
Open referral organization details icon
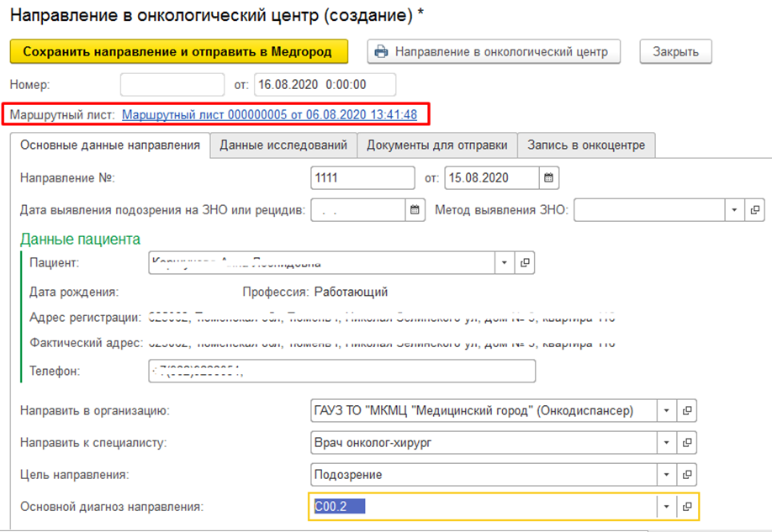coord(687,411)
